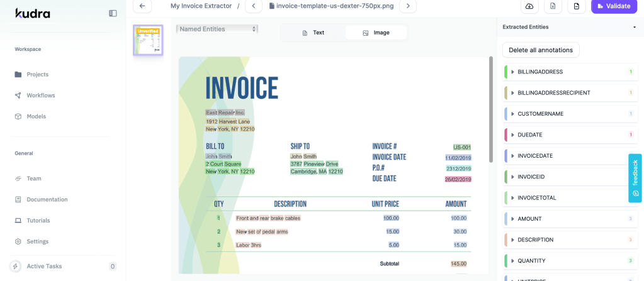
Task: Click 'Labor 3hrs' description
Action: click(249, 245)
